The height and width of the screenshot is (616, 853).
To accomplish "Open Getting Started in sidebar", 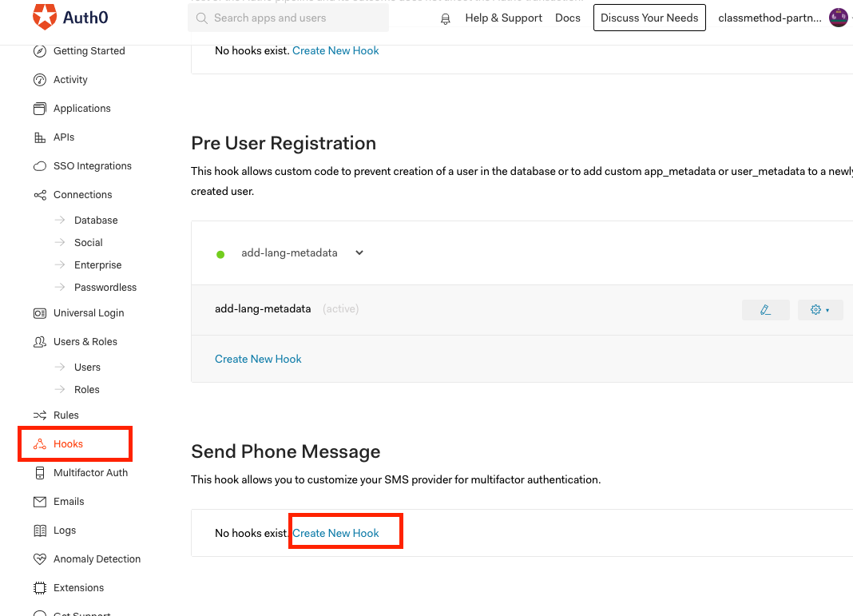I will [x=89, y=51].
